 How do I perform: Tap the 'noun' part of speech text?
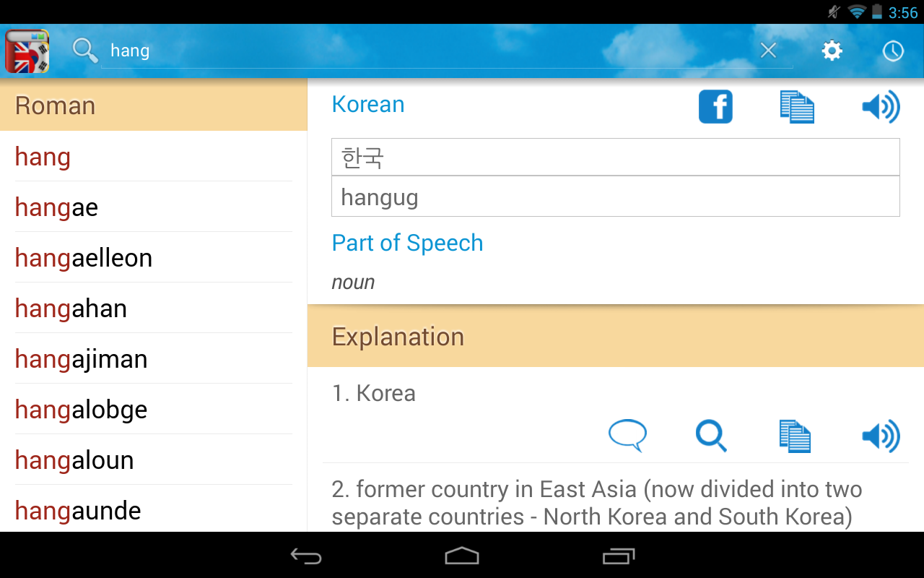353,282
